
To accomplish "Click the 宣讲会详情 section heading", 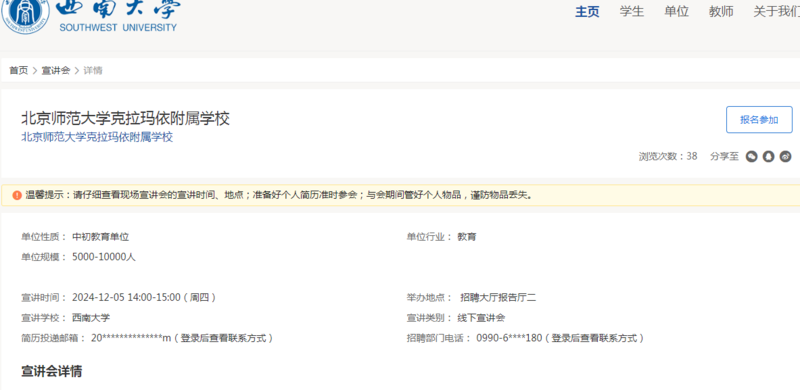I will (52, 371).
